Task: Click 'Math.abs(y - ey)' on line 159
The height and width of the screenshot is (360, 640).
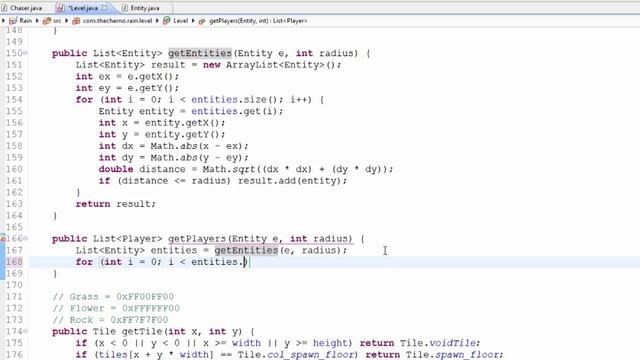Action: click(197, 157)
